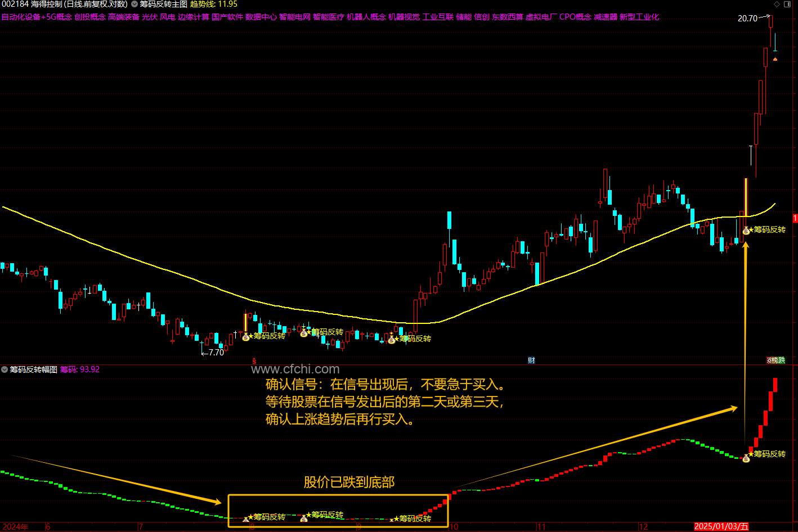Click month 10 on the time axis
Screen dimensions: 798x532
454,527
